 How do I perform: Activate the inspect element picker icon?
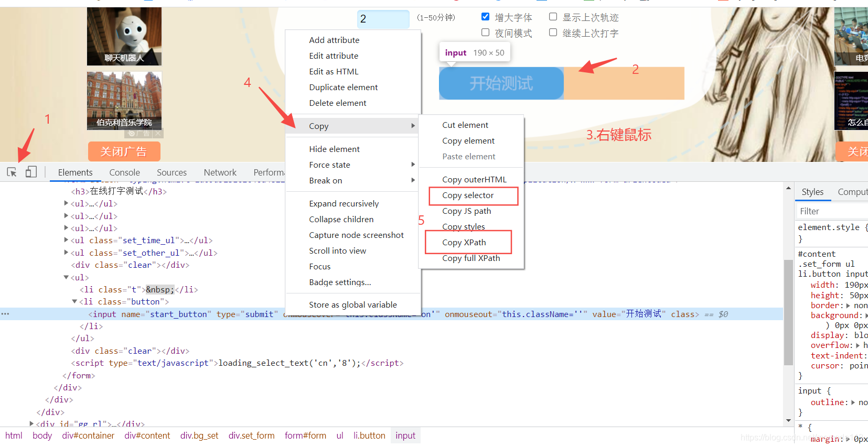point(12,172)
